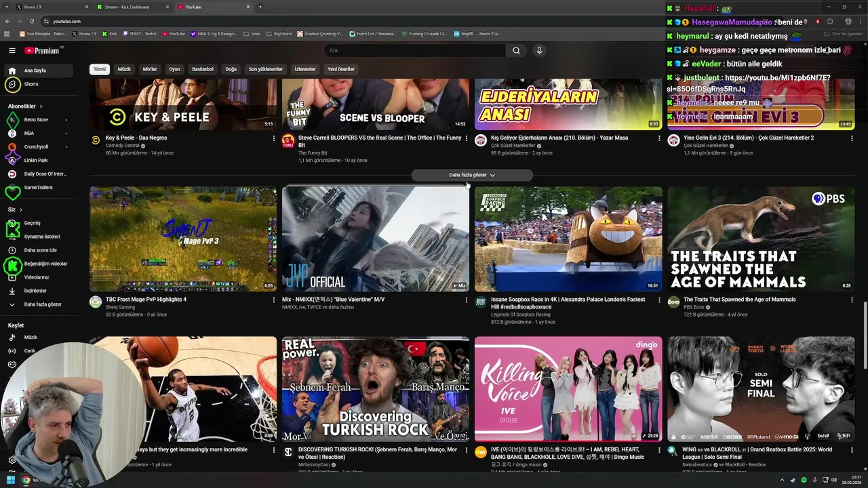Screen dimensions: 868x488
Task: Click the Comedy Central channel avatar
Action: click(x=96, y=140)
